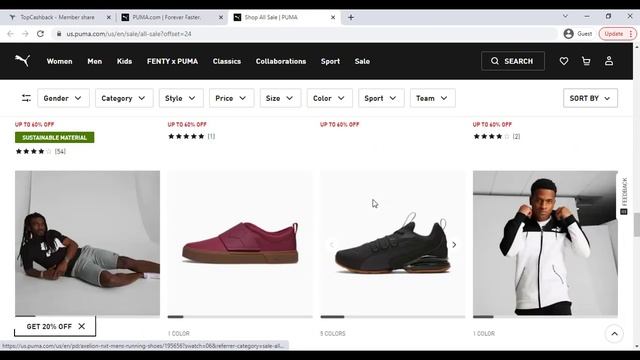Click 1 COLOR text under burgundy shoe
The width and height of the screenshot is (640, 360).
179,333
